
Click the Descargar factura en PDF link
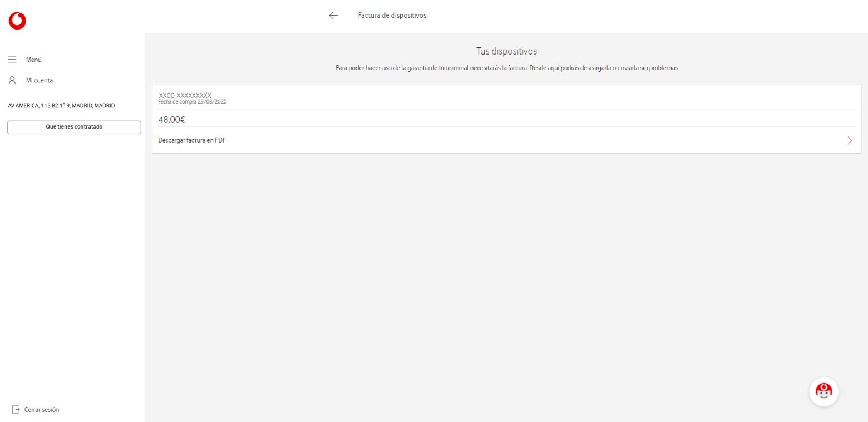click(x=192, y=140)
